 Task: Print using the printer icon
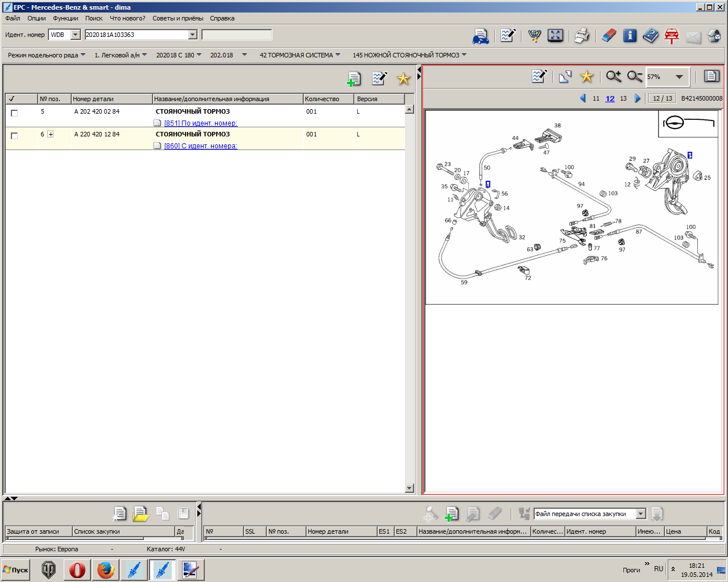click(582, 36)
